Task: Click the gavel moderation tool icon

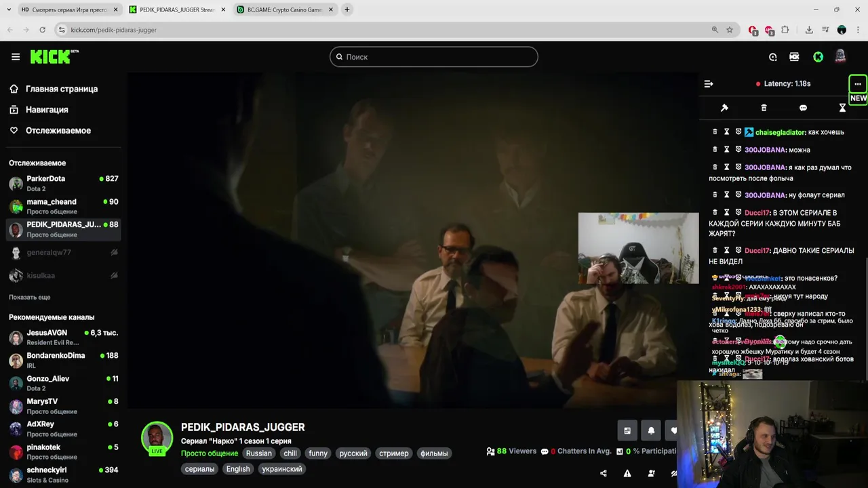Action: [x=724, y=108]
